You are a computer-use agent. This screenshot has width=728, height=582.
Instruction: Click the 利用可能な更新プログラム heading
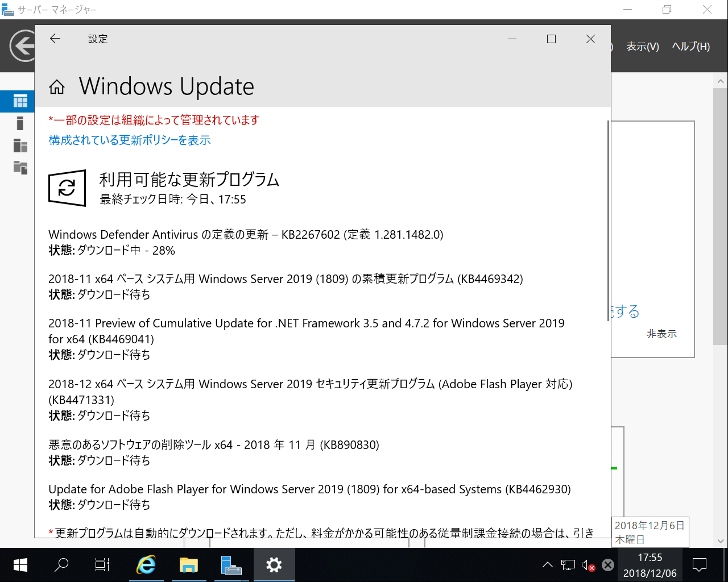coord(189,180)
